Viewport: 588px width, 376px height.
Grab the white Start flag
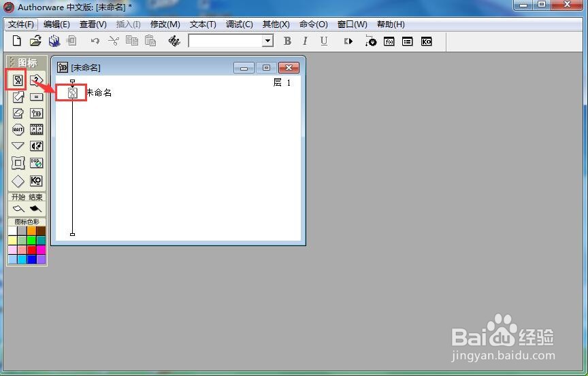click(18, 209)
